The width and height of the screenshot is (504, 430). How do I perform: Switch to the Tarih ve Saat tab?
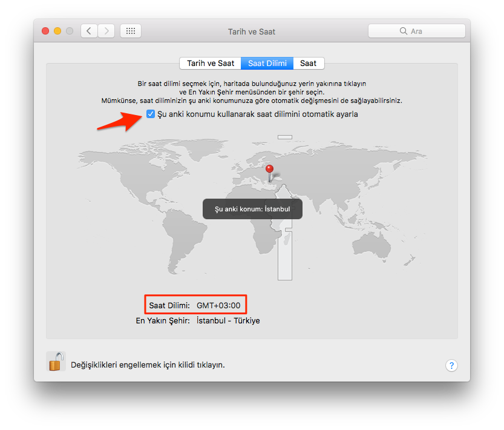210,63
